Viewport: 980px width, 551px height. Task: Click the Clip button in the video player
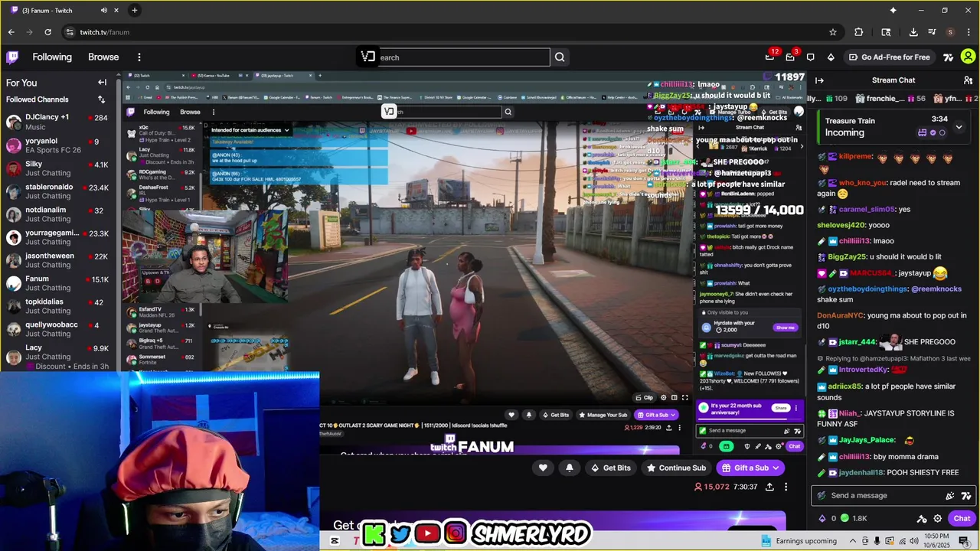[x=644, y=398]
